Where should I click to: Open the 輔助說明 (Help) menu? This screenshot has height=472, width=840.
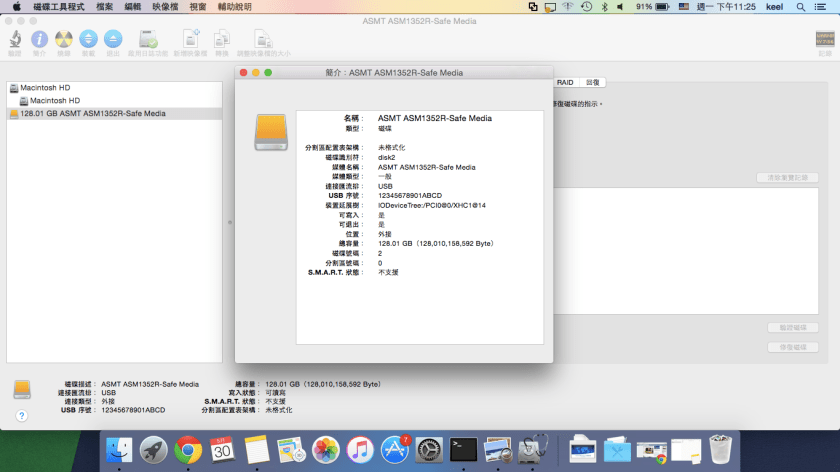pos(236,6)
